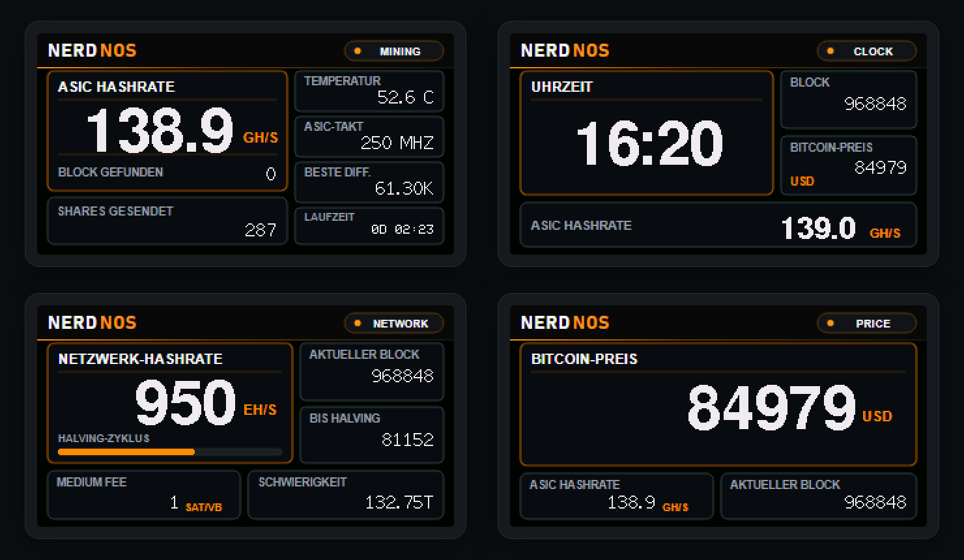The width and height of the screenshot is (964, 560).
Task: Click the 139.0 GH/S hashrate bar on clock screen
Action: tap(718, 225)
